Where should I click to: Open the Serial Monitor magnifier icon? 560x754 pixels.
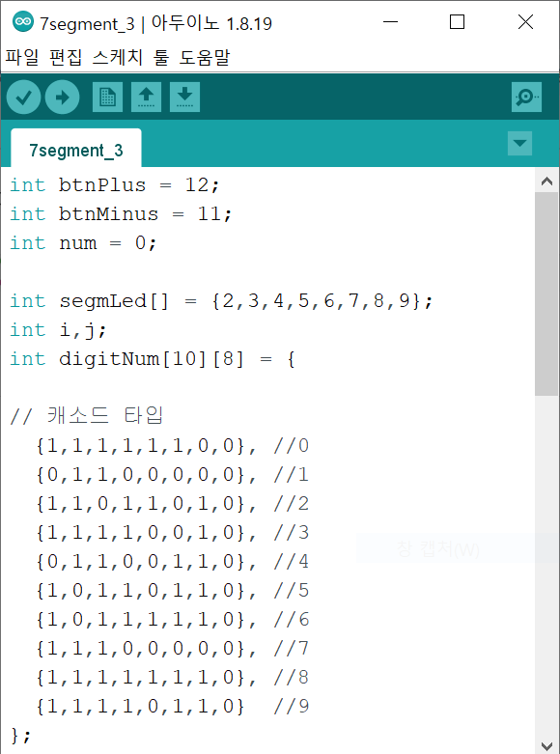(526, 98)
